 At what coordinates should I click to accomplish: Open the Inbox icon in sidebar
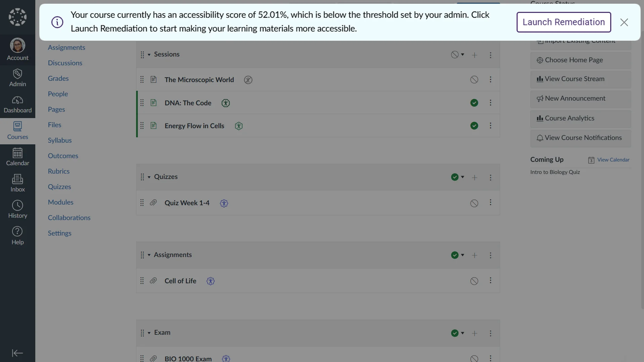(17, 183)
